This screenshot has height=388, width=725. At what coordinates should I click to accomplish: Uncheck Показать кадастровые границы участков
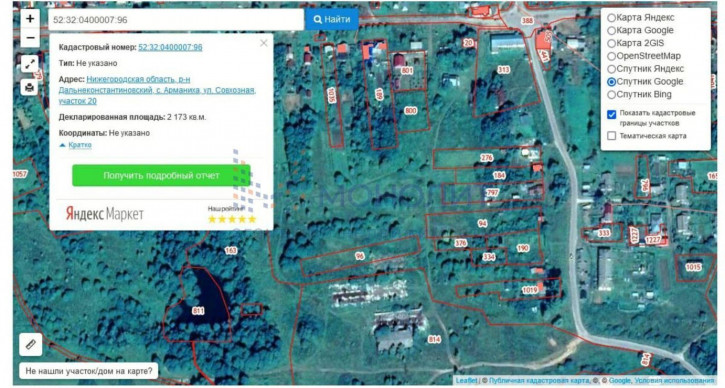tap(611, 114)
